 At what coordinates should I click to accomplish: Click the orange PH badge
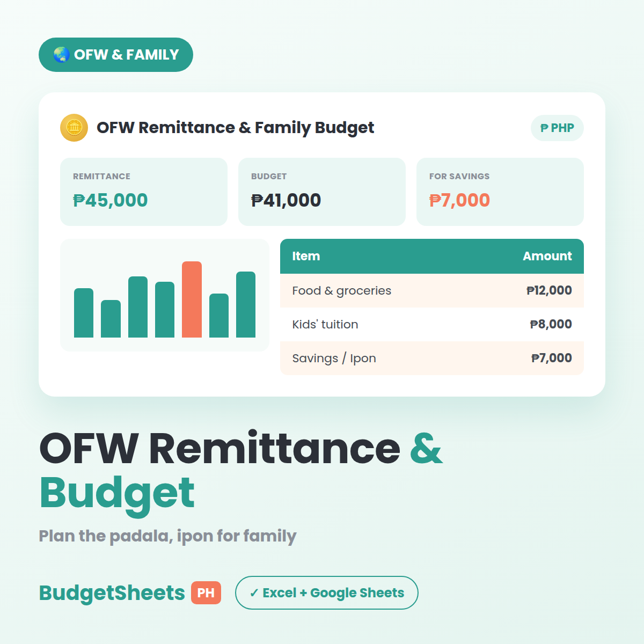(206, 592)
